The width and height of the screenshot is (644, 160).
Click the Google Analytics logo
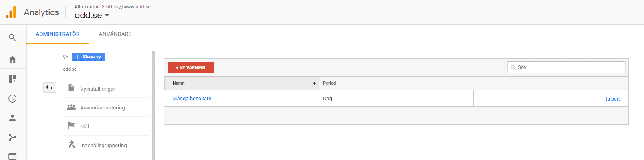pos(11,12)
